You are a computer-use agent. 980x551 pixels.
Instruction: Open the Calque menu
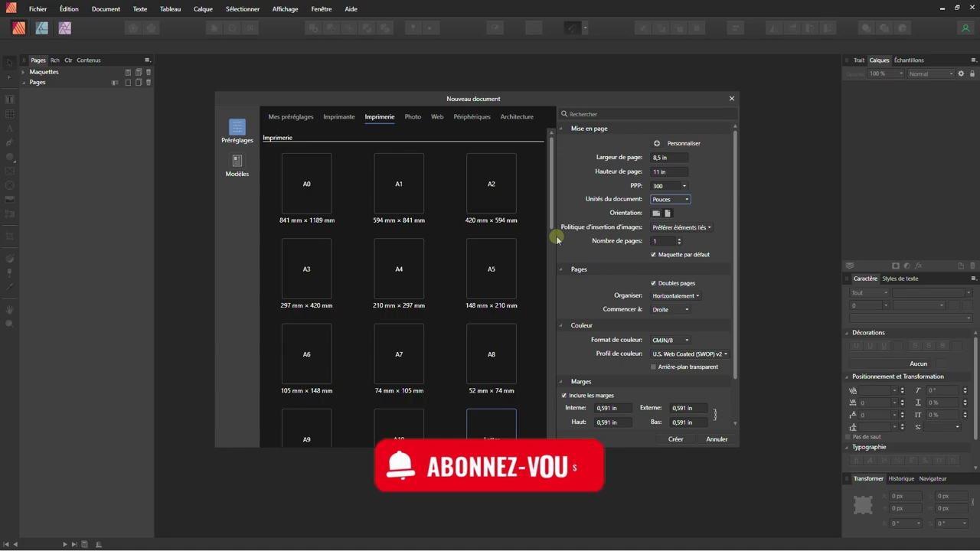pos(203,9)
